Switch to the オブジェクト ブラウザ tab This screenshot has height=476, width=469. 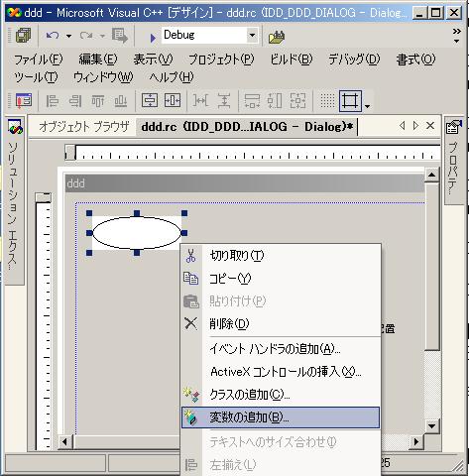click(83, 126)
